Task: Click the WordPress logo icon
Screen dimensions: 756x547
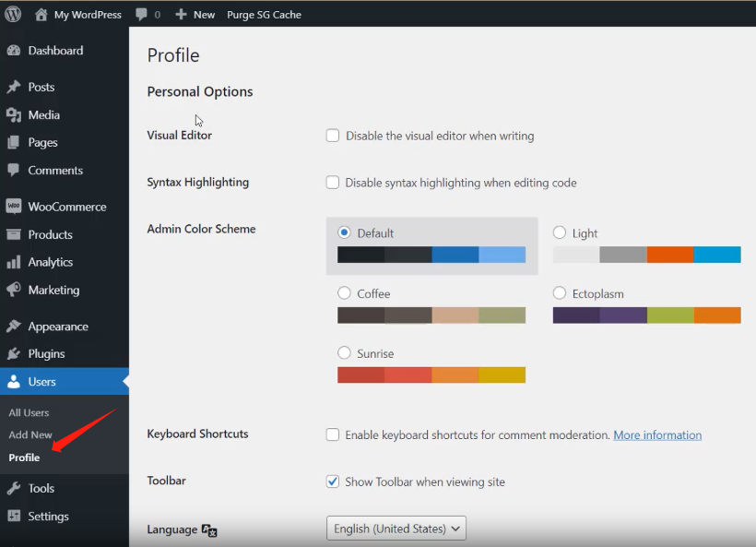Action: (x=13, y=14)
